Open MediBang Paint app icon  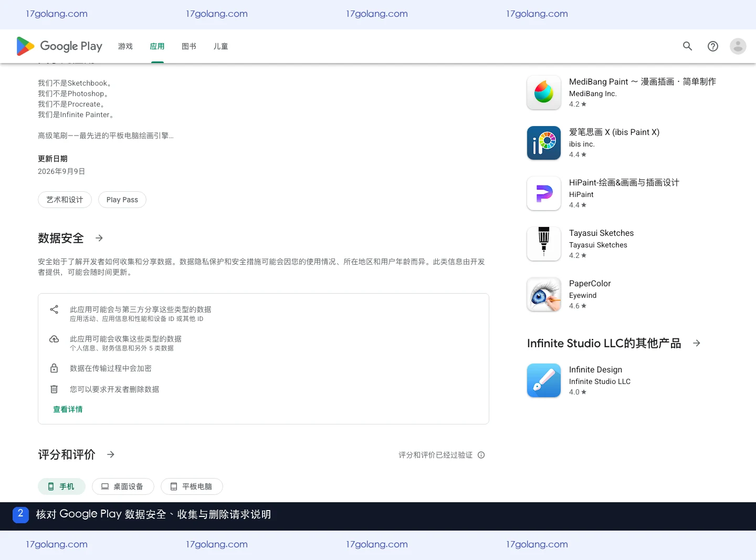coord(544,92)
